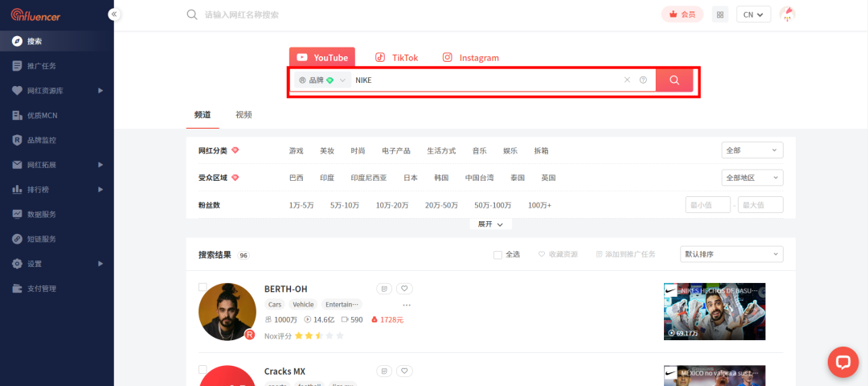The width and height of the screenshot is (868, 386).
Task: Click the top search magnifier icon
Action: [x=192, y=15]
